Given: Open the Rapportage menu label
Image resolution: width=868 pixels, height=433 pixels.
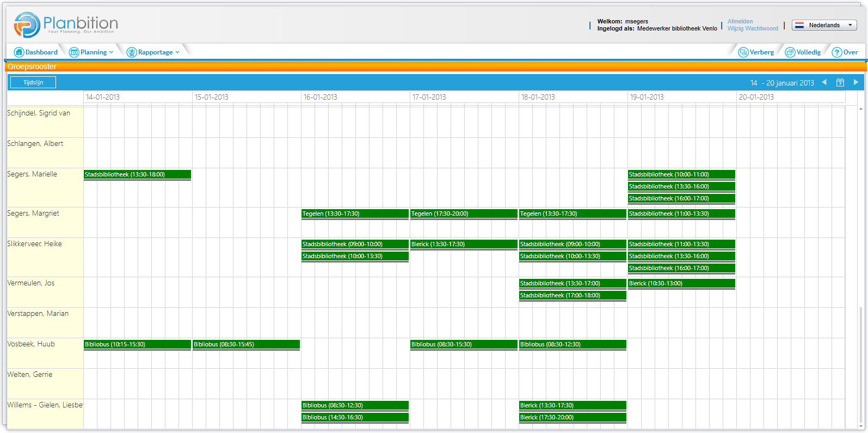Looking at the screenshot, I should click(156, 52).
